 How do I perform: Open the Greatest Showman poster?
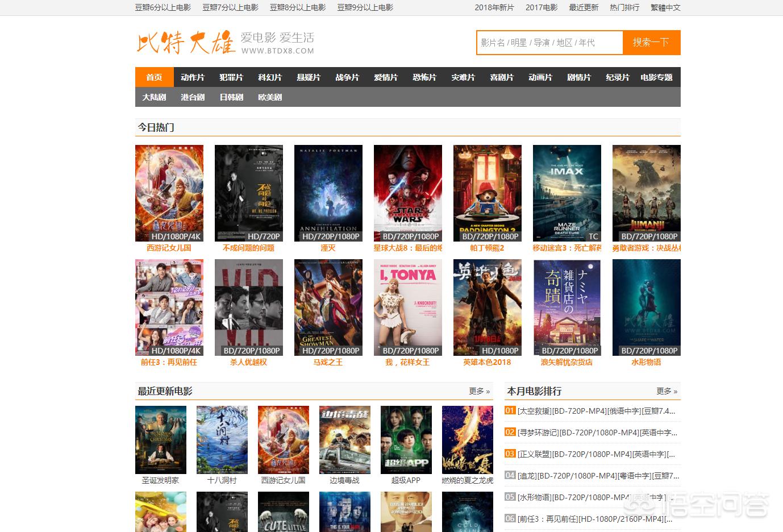click(x=328, y=307)
